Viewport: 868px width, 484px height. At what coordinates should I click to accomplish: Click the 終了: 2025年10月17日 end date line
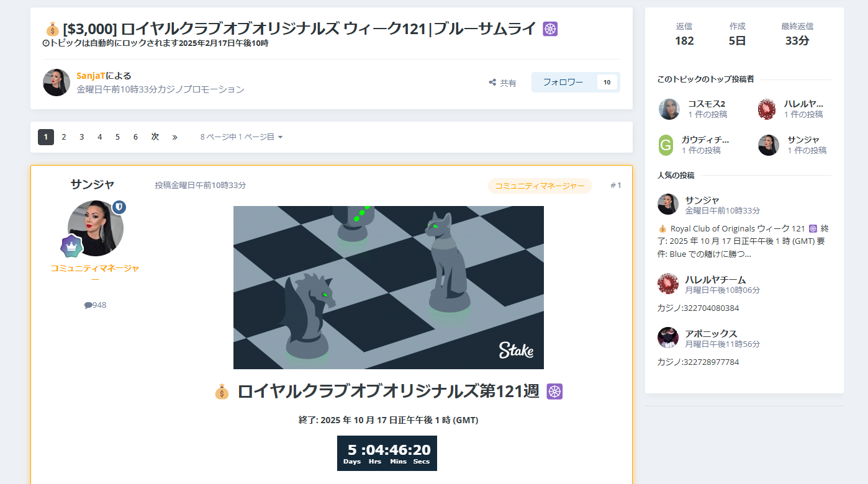coord(389,420)
